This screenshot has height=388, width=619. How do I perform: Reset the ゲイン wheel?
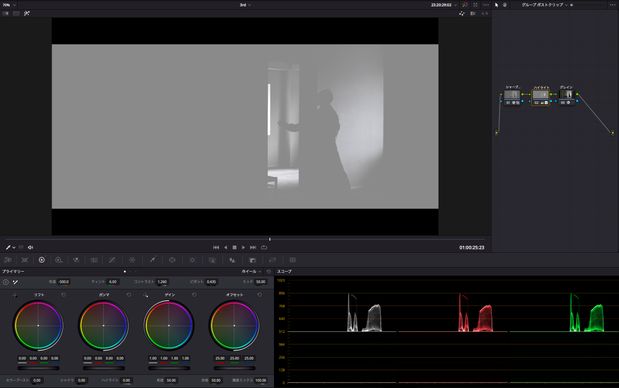tap(194, 295)
